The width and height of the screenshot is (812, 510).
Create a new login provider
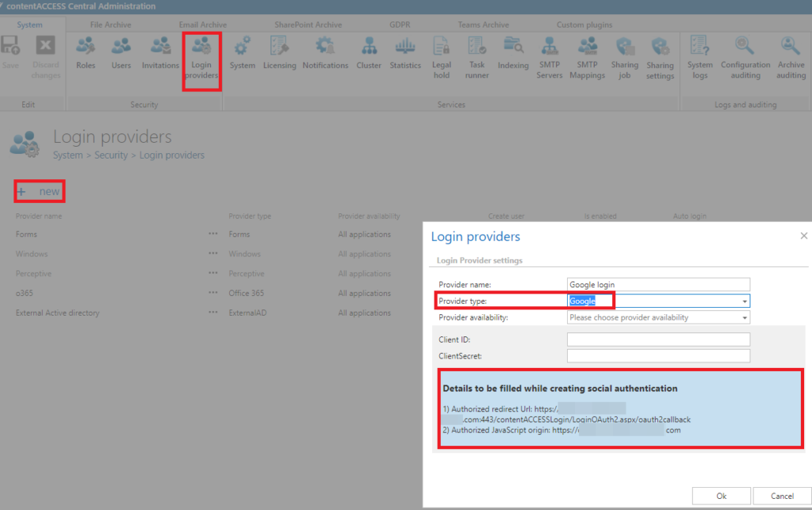(39, 191)
